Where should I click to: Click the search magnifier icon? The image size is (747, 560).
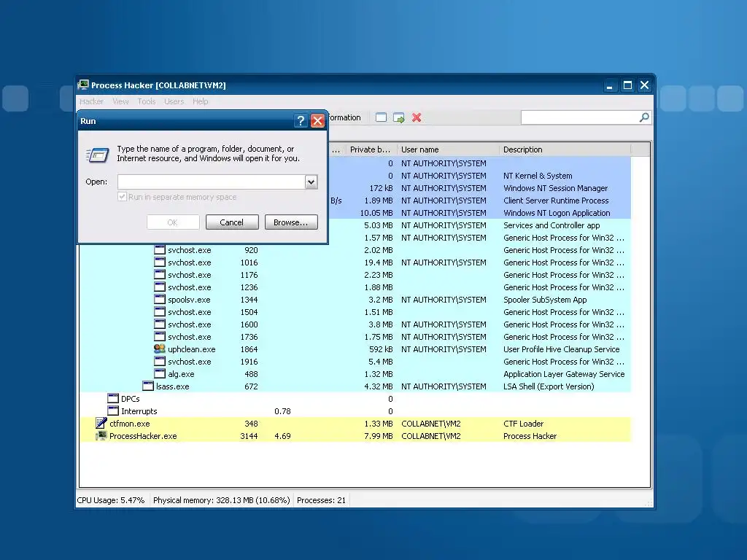644,117
